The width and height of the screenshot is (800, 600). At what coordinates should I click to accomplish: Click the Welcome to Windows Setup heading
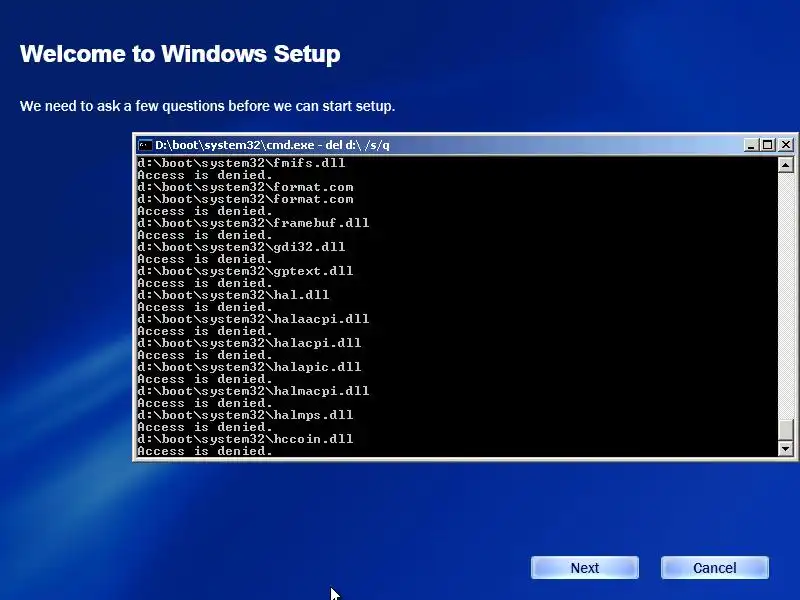[x=180, y=54]
